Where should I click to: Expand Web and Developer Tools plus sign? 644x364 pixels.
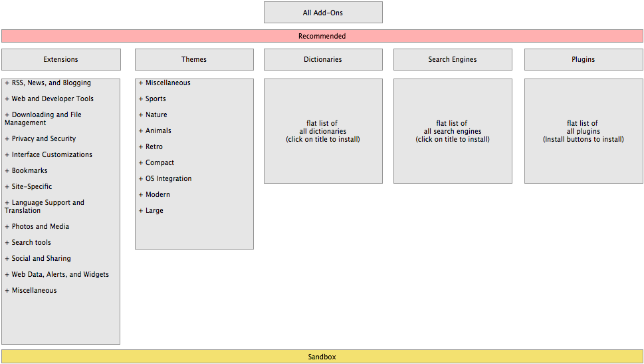tap(7, 99)
